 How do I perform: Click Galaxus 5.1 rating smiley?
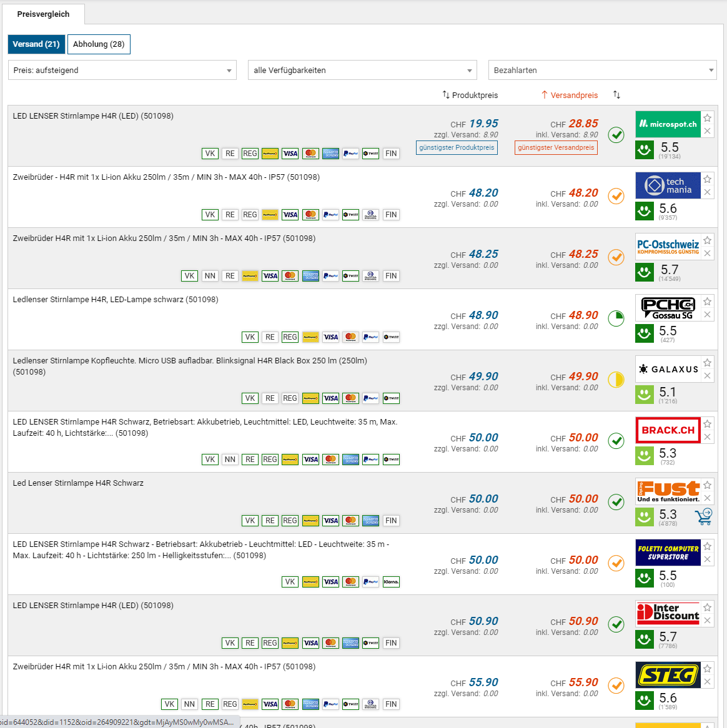pos(645,395)
